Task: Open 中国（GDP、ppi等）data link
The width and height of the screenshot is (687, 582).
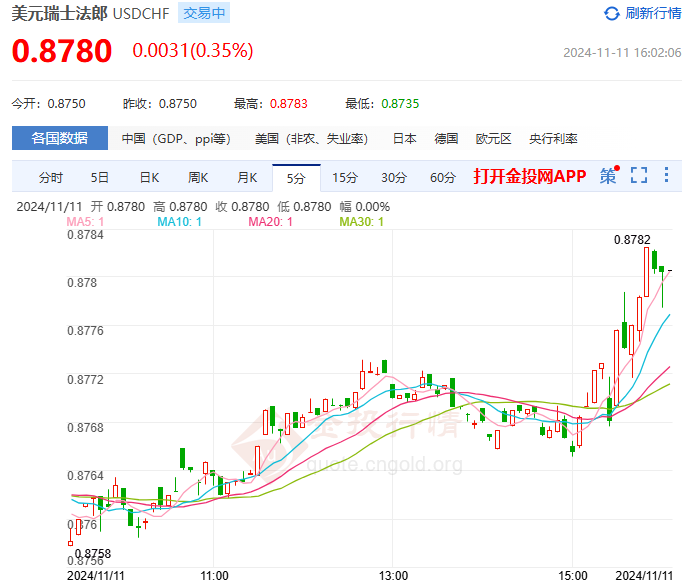Action: [176, 138]
